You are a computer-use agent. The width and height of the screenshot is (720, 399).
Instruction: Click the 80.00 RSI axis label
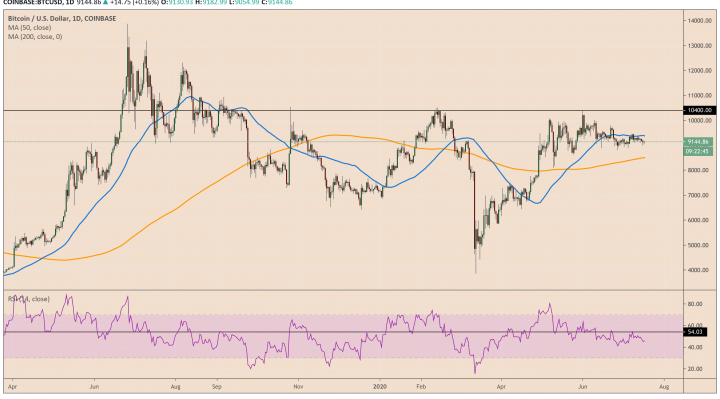tap(695, 304)
